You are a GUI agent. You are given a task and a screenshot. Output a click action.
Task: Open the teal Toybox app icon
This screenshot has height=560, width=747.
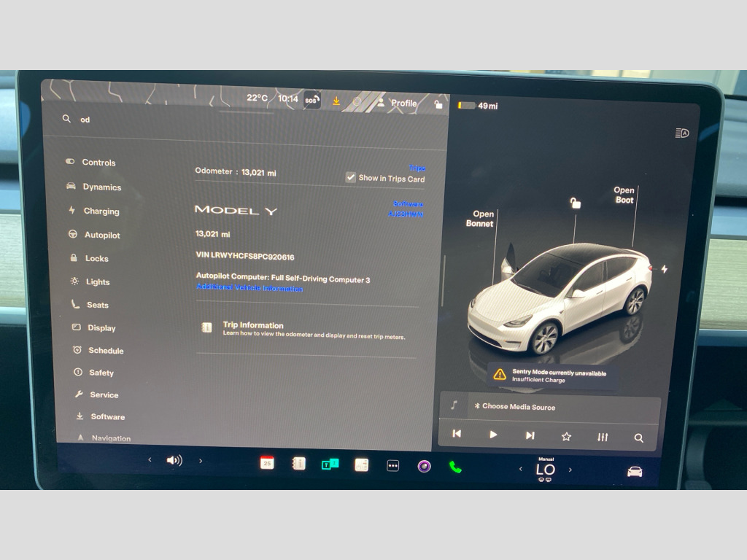(x=330, y=464)
